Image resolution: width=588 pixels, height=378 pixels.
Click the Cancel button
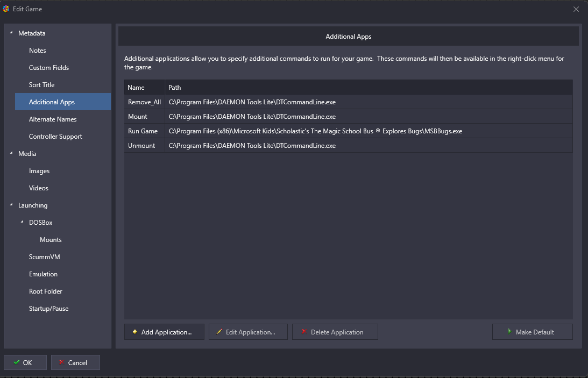pos(75,362)
